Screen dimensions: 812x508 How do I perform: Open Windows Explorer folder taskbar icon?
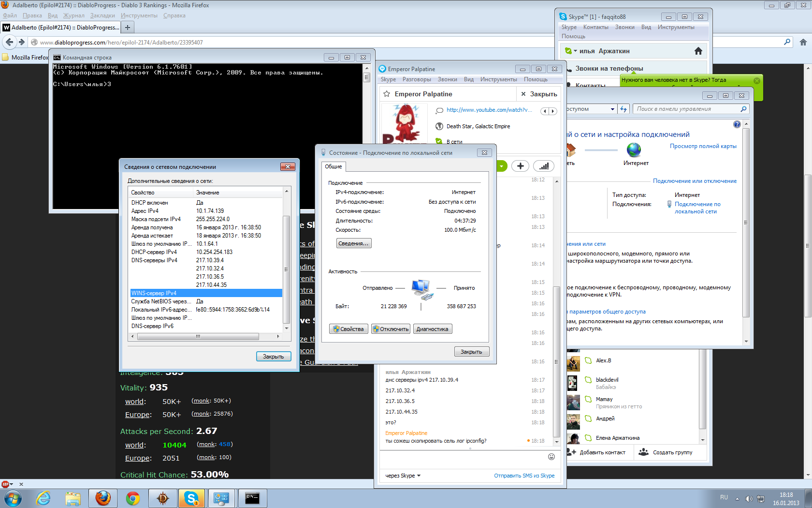click(x=73, y=498)
